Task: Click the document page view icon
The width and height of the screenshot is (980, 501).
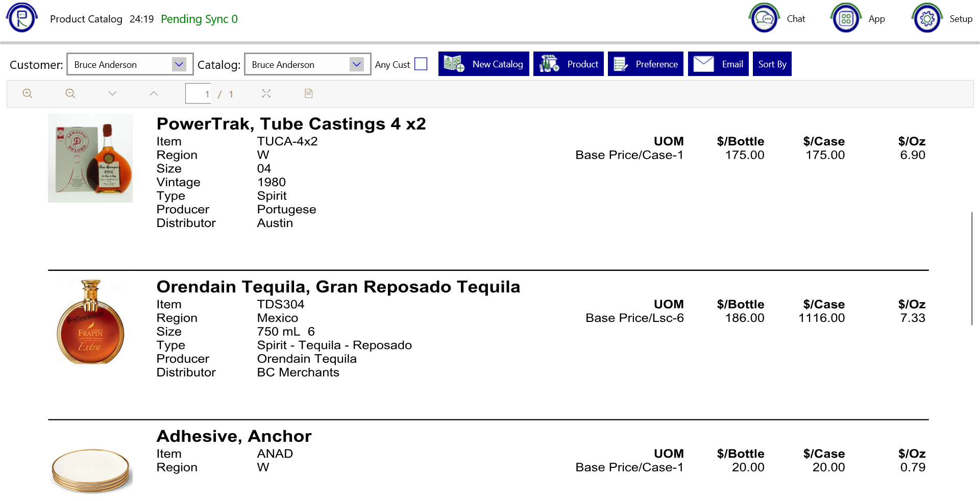Action: (x=308, y=93)
